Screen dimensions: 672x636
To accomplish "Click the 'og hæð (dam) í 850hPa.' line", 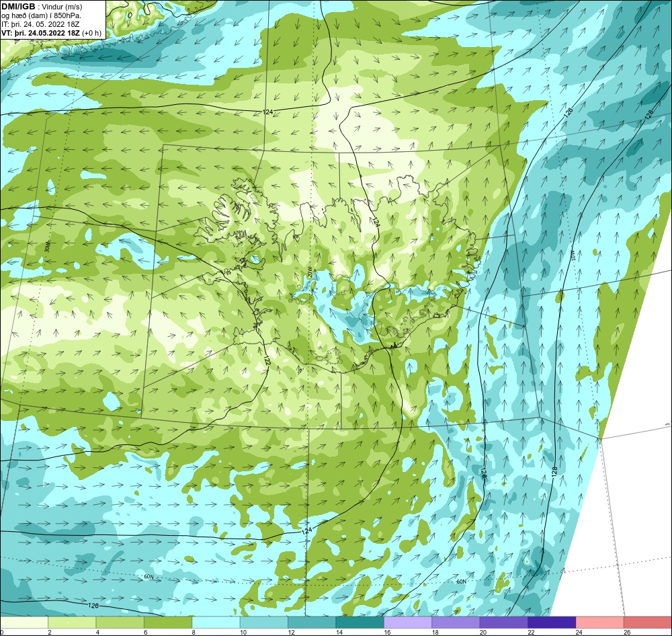I will (x=41, y=15).
